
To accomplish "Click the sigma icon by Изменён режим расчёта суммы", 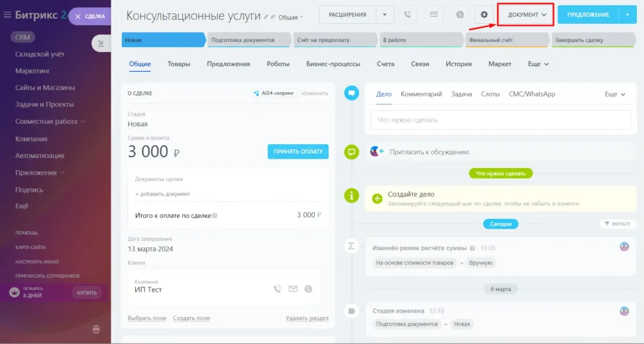I will tap(352, 246).
